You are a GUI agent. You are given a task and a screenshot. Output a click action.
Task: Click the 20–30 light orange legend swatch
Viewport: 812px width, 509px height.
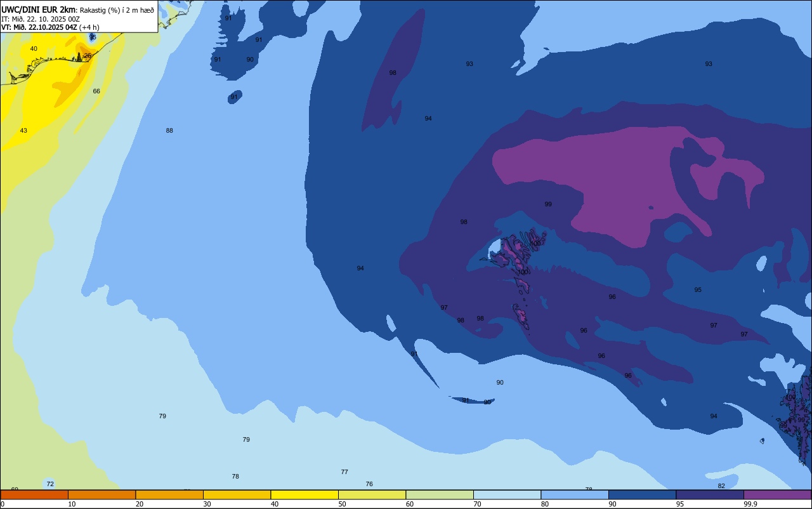coord(169,494)
